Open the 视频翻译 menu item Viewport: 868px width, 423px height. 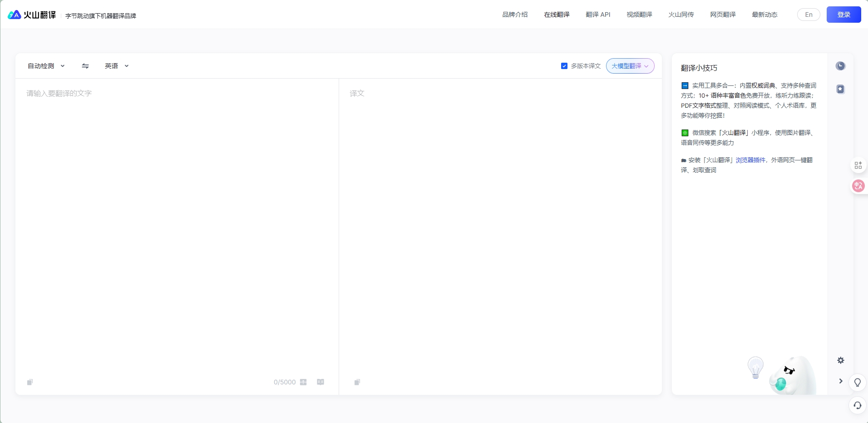point(639,15)
